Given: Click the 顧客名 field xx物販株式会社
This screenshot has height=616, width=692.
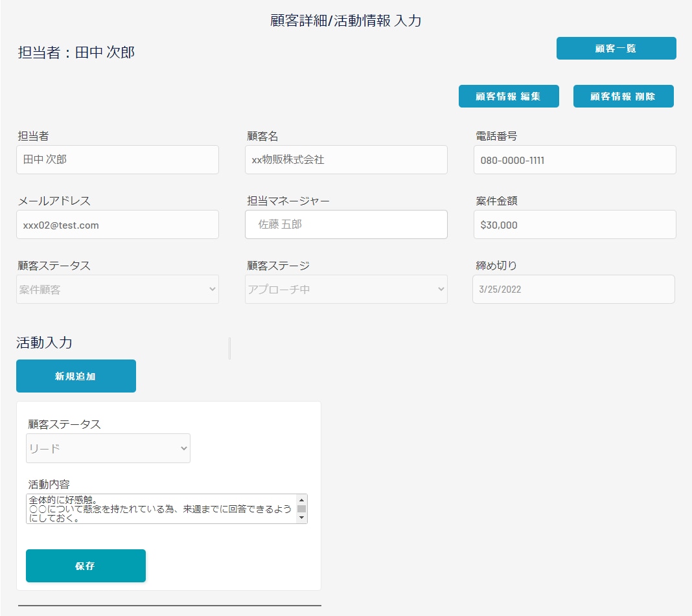Looking at the screenshot, I should pos(346,160).
